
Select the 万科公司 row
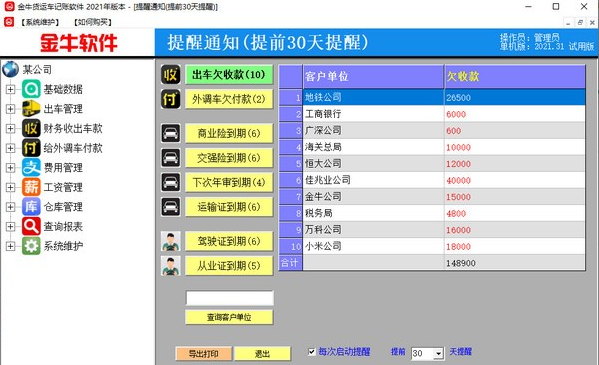pos(432,230)
